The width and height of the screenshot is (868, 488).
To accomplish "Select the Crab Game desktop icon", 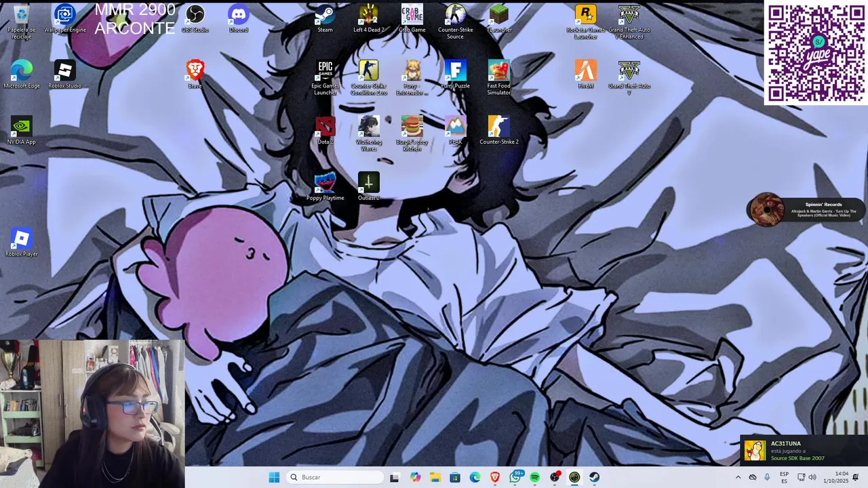I will [412, 19].
